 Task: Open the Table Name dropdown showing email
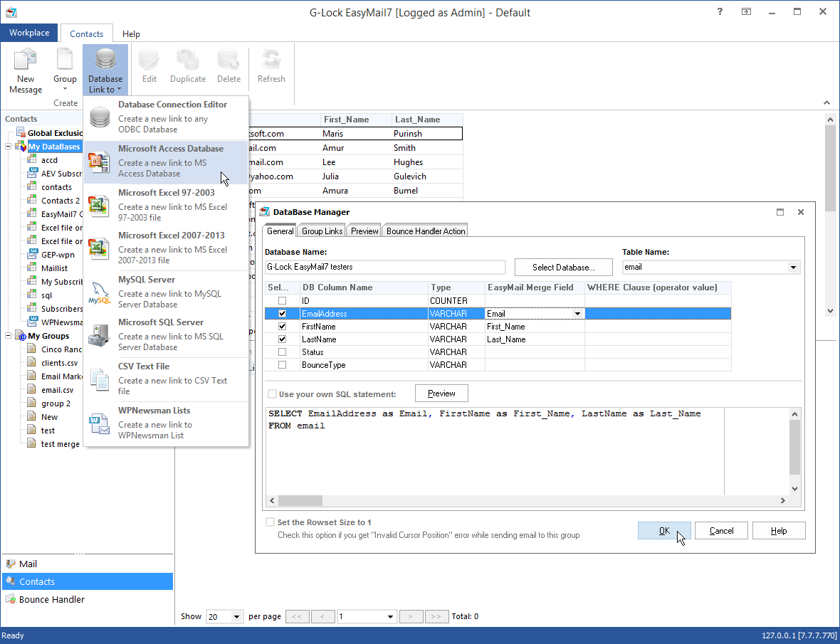792,267
